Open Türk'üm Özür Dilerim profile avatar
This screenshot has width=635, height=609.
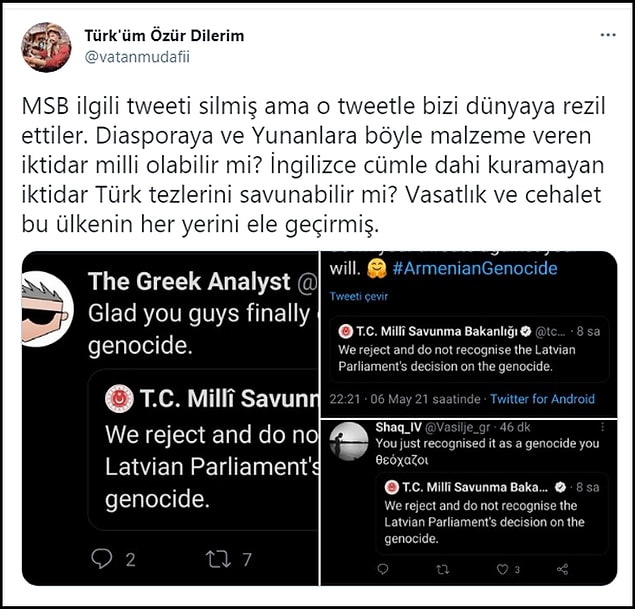click(x=46, y=47)
